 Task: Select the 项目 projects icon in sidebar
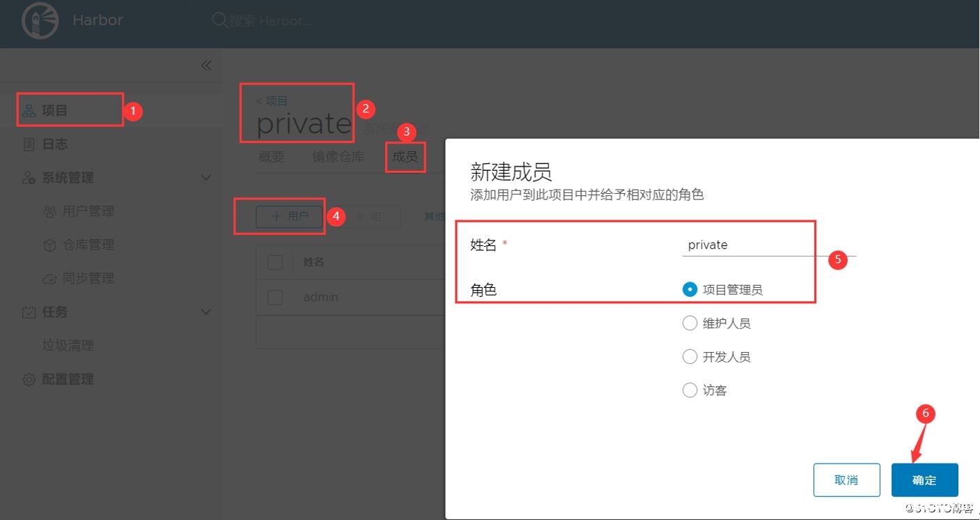coord(28,109)
